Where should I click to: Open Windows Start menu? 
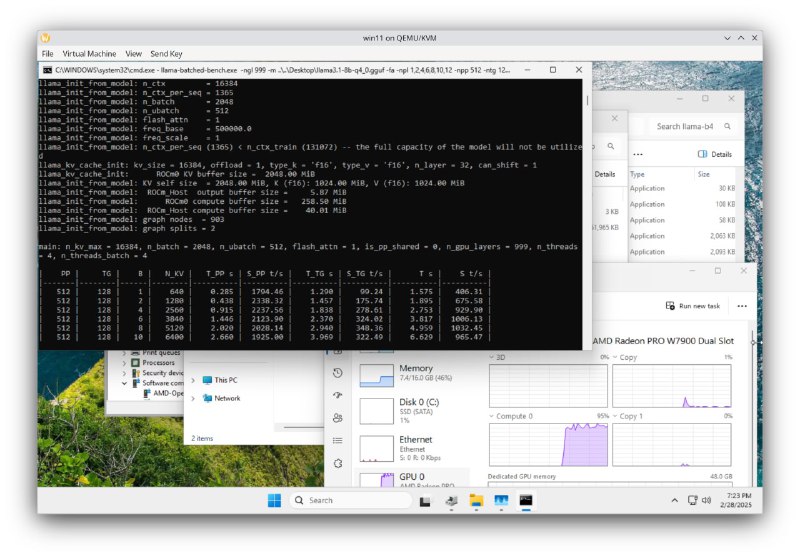(274, 501)
